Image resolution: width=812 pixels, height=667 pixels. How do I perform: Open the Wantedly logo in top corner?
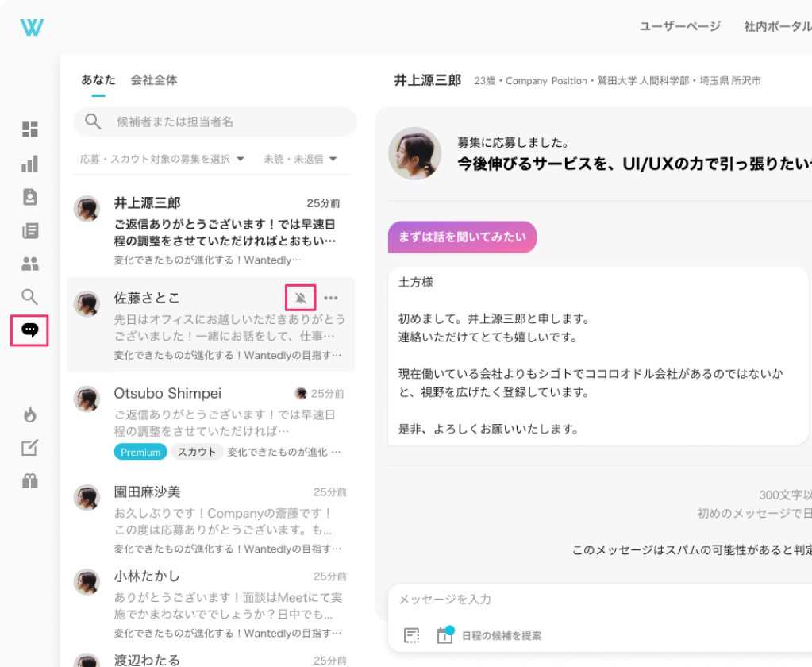point(31,26)
